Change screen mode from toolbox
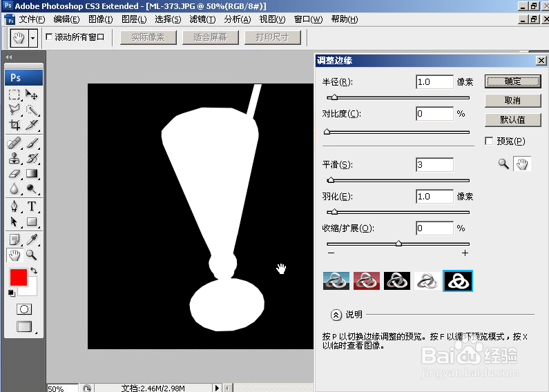This screenshot has width=549, height=392. click(x=24, y=326)
